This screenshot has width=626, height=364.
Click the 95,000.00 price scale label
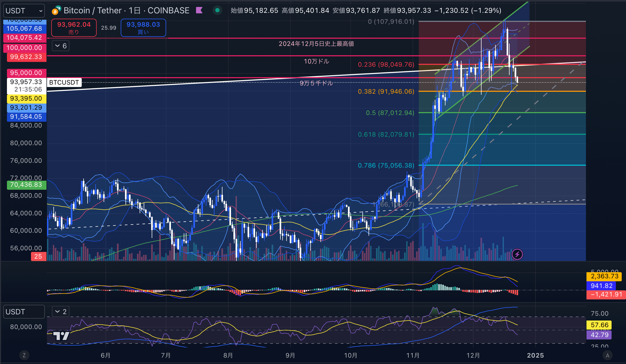26,73
